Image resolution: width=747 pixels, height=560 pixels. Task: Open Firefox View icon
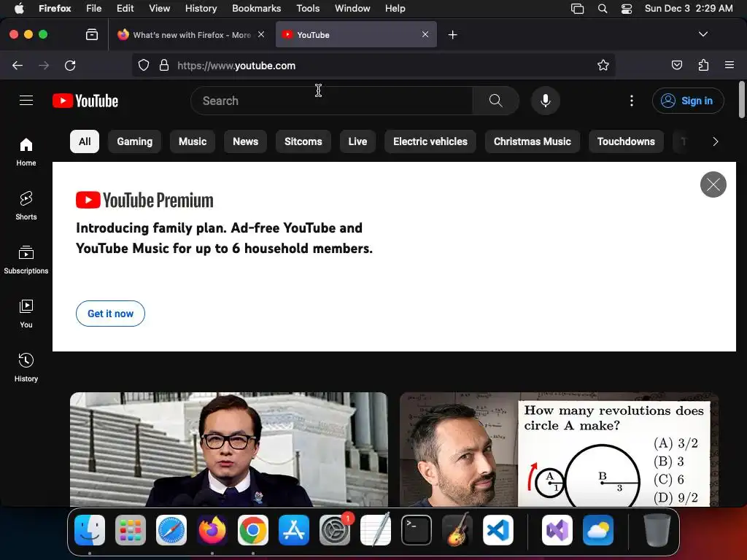(92, 35)
